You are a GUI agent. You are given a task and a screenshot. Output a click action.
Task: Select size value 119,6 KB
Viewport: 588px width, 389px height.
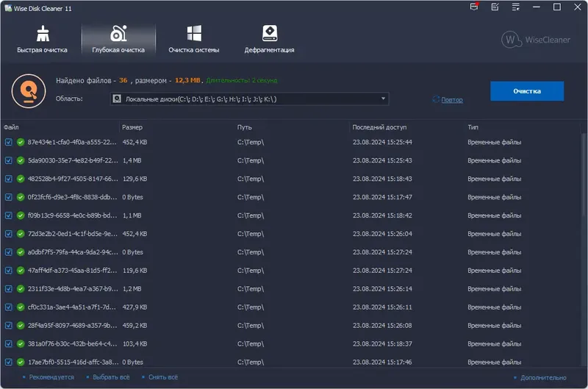[135, 271]
